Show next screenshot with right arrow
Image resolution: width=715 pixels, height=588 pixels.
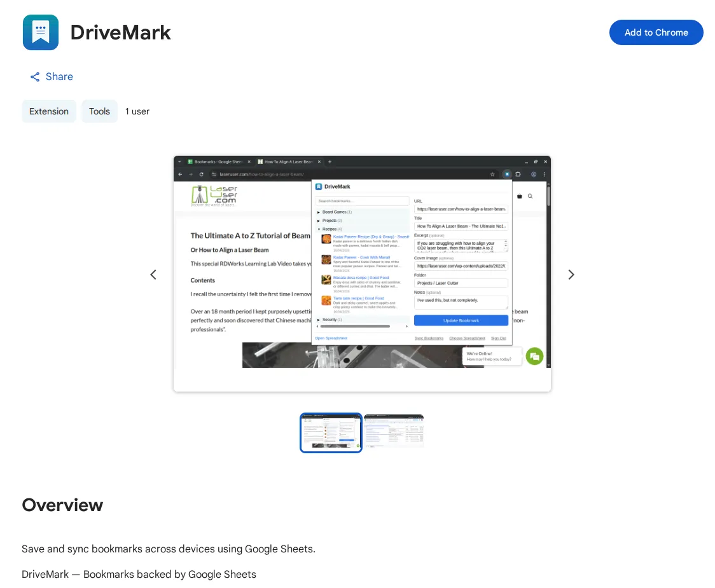pyautogui.click(x=571, y=275)
